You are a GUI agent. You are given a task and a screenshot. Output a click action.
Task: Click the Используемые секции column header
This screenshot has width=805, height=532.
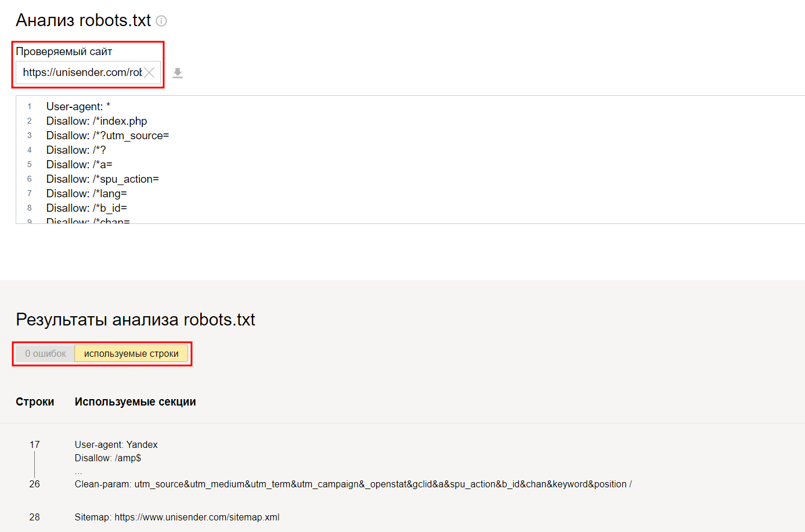click(x=135, y=402)
